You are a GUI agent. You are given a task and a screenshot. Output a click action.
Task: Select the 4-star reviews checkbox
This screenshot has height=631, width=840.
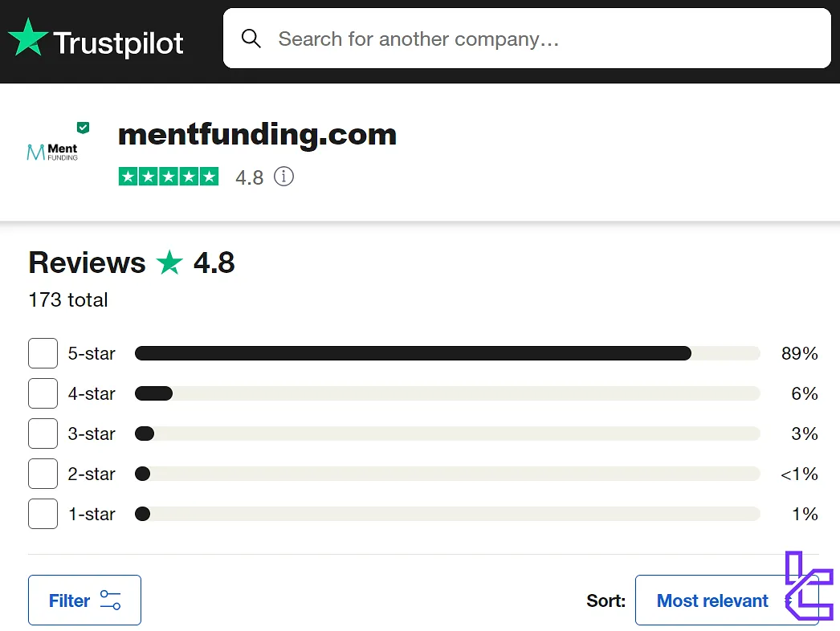tap(43, 393)
